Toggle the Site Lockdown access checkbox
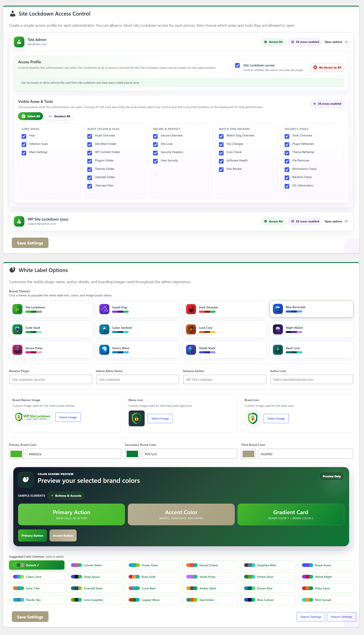 (x=237, y=65)
